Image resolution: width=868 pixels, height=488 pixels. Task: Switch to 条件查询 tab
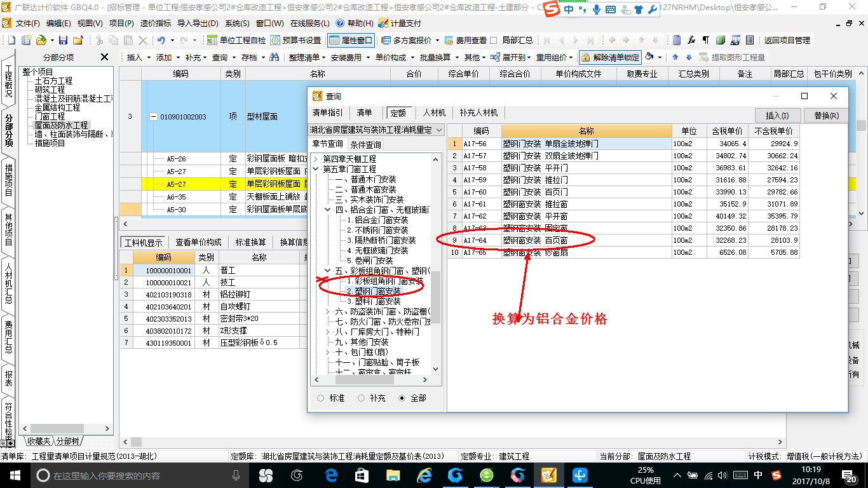[366, 145]
